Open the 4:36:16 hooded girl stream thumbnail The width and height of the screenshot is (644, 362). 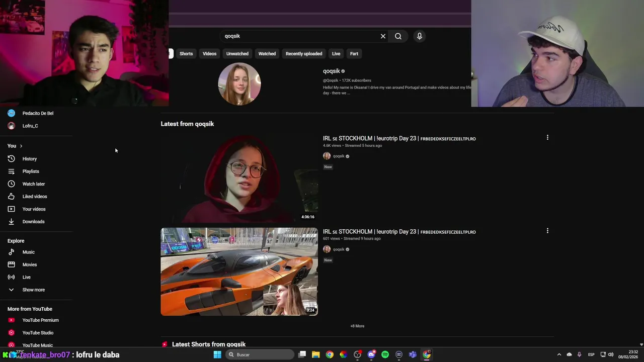tap(239, 178)
